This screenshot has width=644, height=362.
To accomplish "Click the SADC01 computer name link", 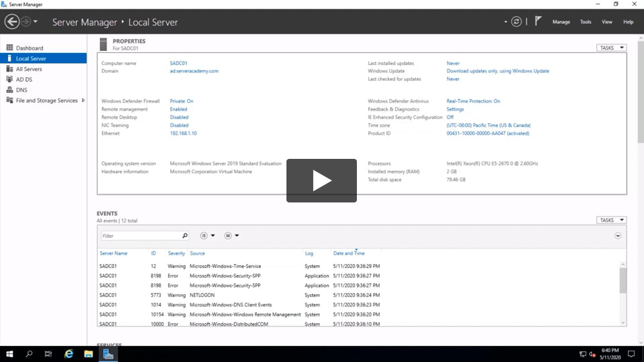I will (x=178, y=63).
